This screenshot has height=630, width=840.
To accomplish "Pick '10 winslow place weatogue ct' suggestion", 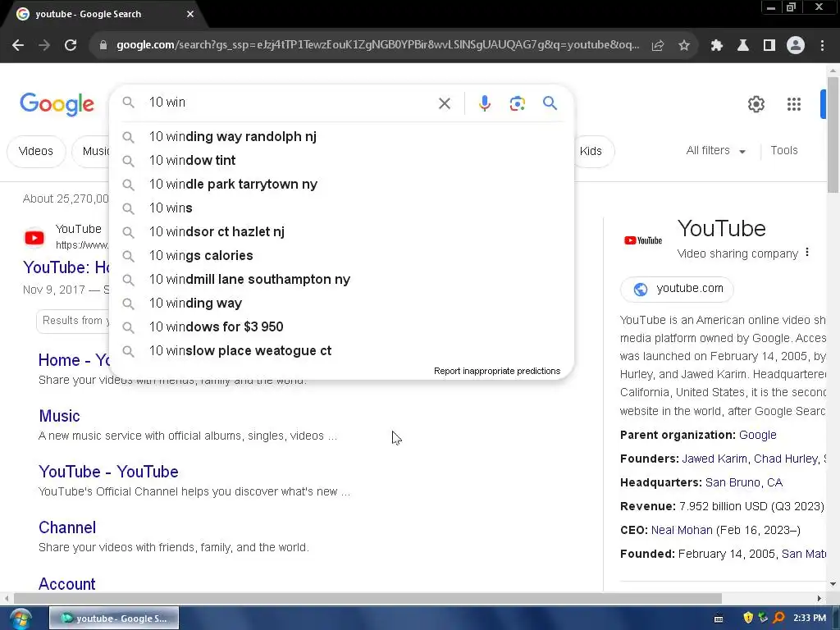I will click(x=340, y=351).
